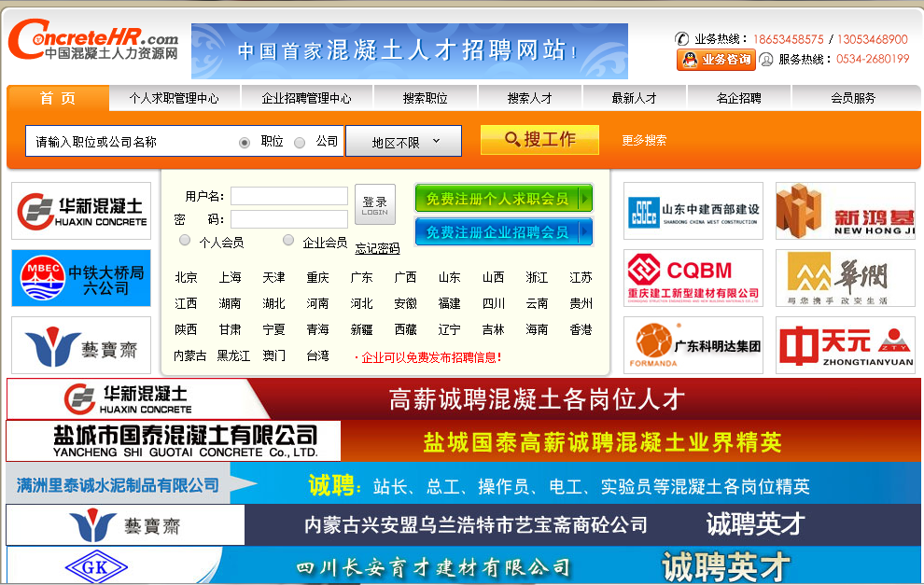Focus the 密码 input field
The width and height of the screenshot is (924, 585).
289,219
